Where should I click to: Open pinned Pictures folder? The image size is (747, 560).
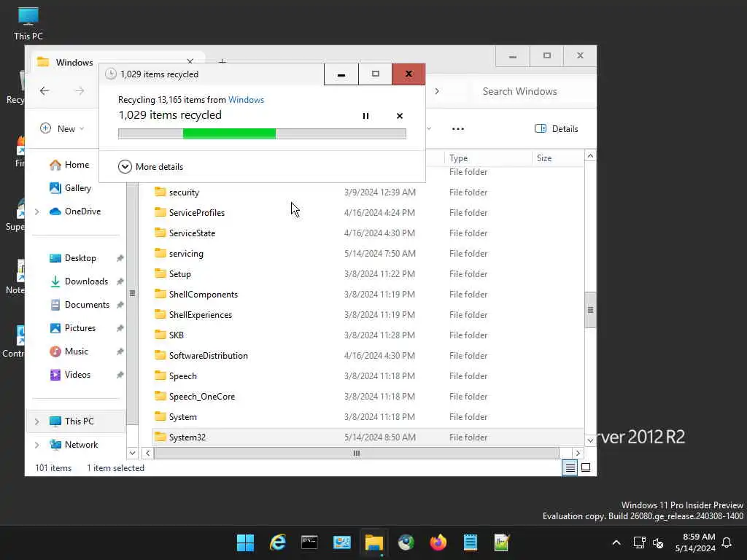(x=73, y=328)
